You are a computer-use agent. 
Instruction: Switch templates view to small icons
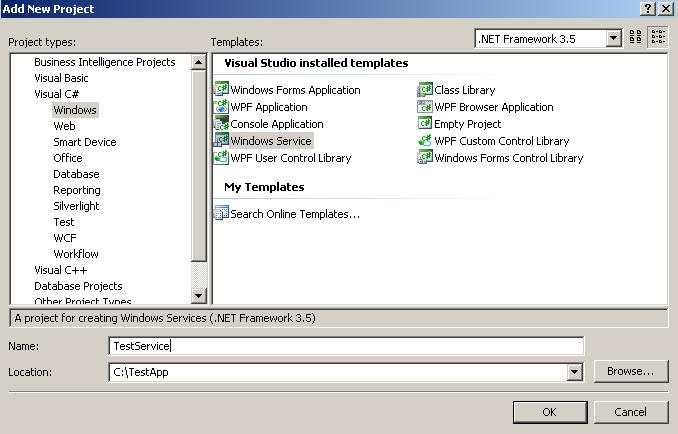point(658,37)
